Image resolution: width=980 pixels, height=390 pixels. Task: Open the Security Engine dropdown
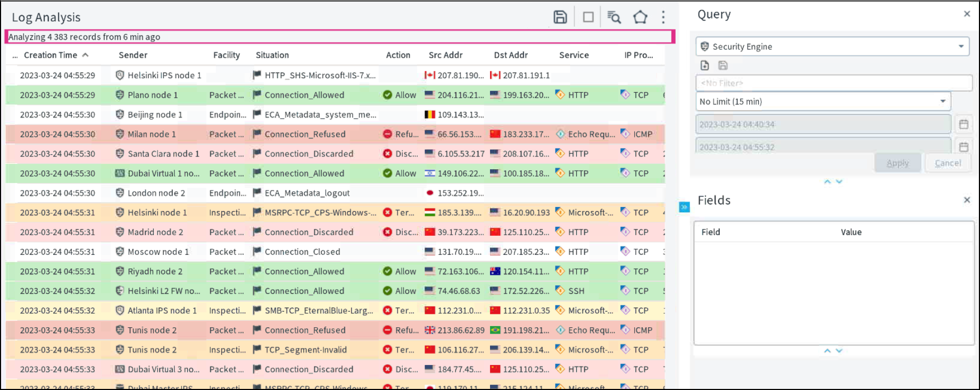click(832, 46)
